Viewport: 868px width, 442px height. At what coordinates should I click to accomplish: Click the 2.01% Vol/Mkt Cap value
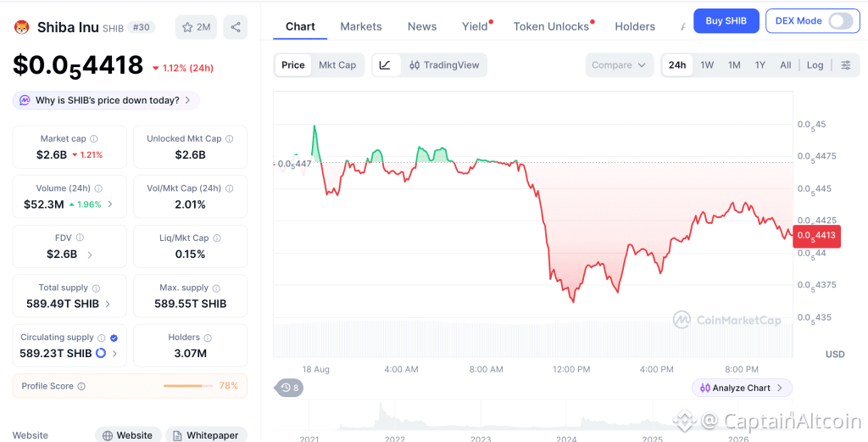click(x=191, y=204)
